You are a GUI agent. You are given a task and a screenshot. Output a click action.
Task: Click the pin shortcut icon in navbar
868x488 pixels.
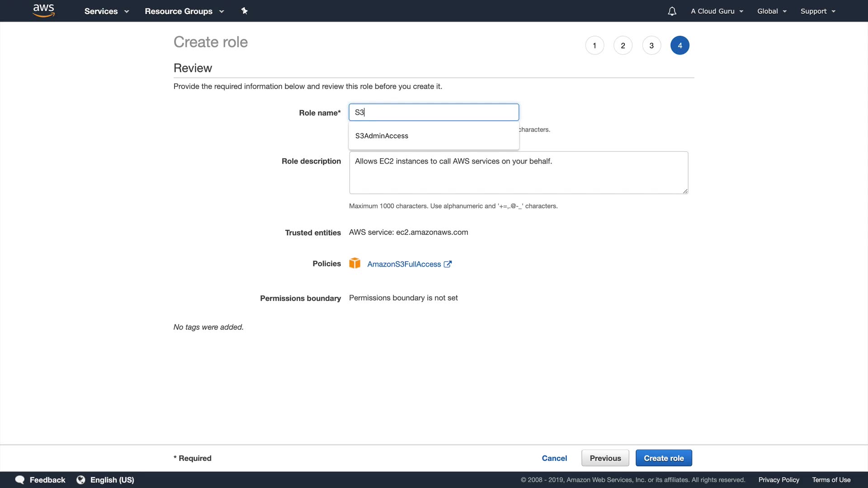click(x=244, y=11)
